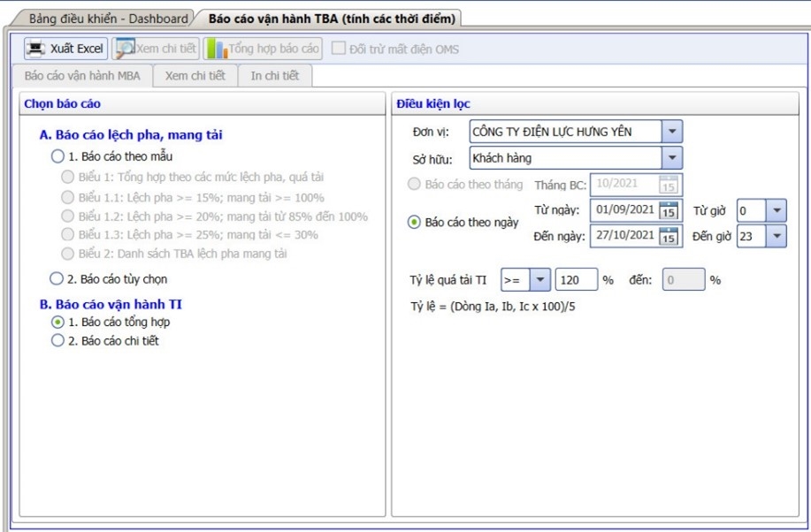
Task: Expand the Đơn vị company dropdown
Action: [x=672, y=132]
